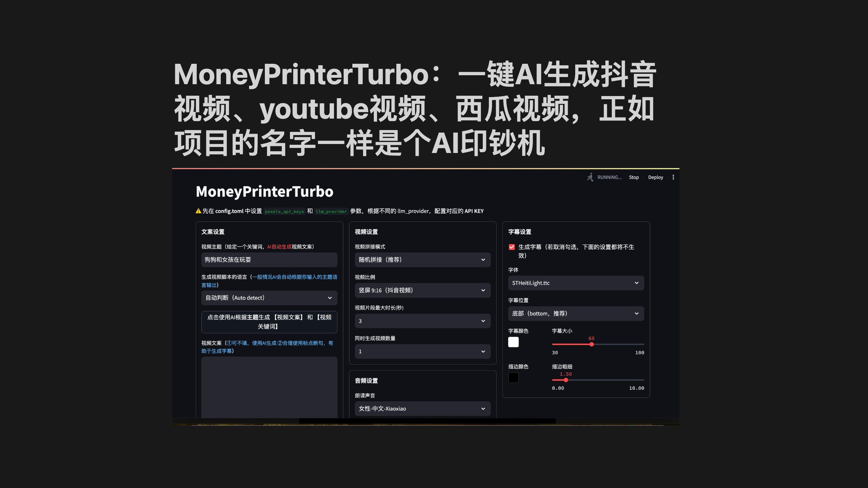
Task: Click the runner/agent icon next to RUNNING
Action: tap(590, 177)
